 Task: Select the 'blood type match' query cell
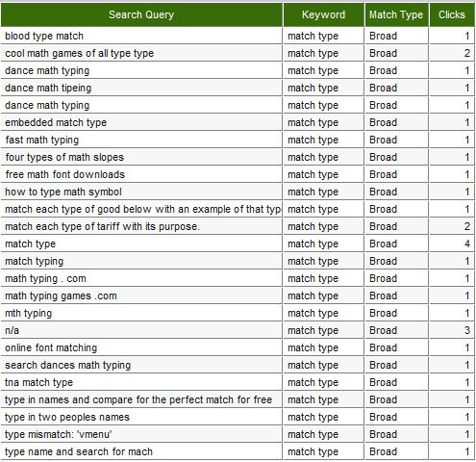pos(141,36)
